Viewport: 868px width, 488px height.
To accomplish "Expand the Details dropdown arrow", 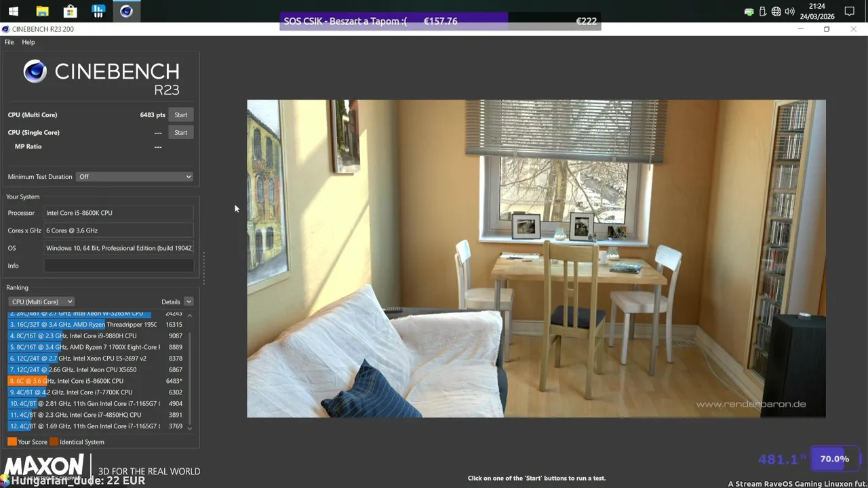I will point(189,302).
